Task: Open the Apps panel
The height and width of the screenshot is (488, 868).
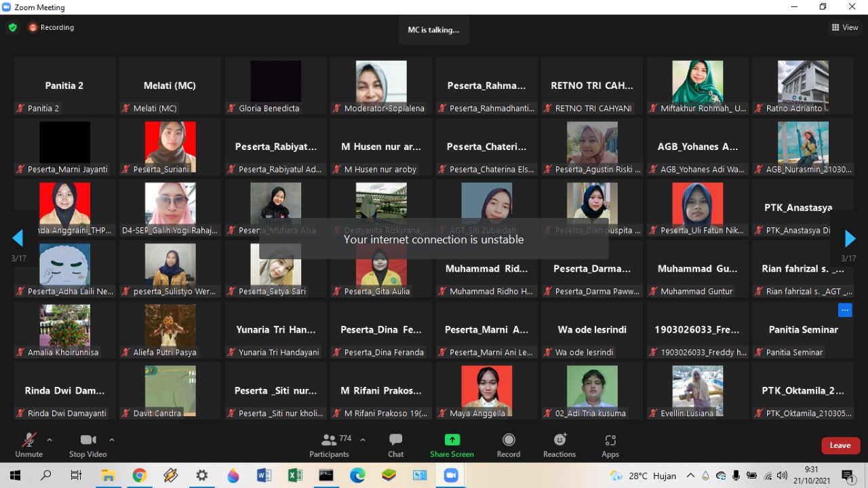Action: (x=610, y=445)
